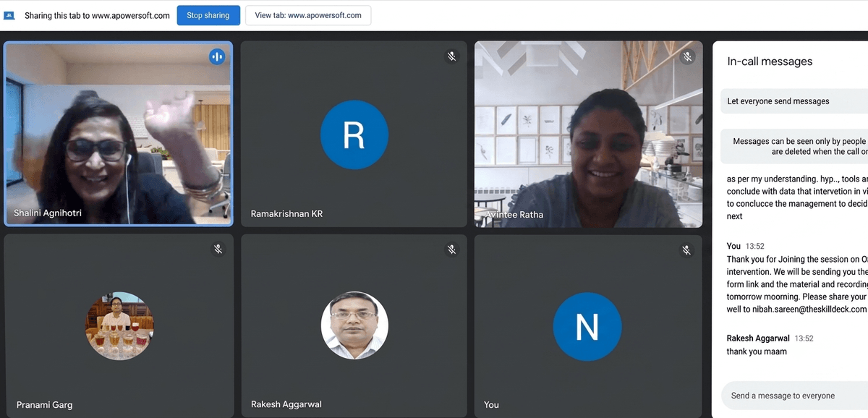Screen dimensions: 868x418
Task: Select Shalini Agnihotri's video tile
Action: pyautogui.click(x=119, y=134)
